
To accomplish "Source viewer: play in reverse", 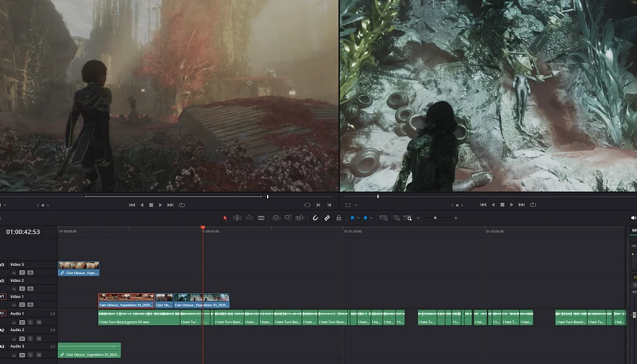I will pyautogui.click(x=142, y=205).
